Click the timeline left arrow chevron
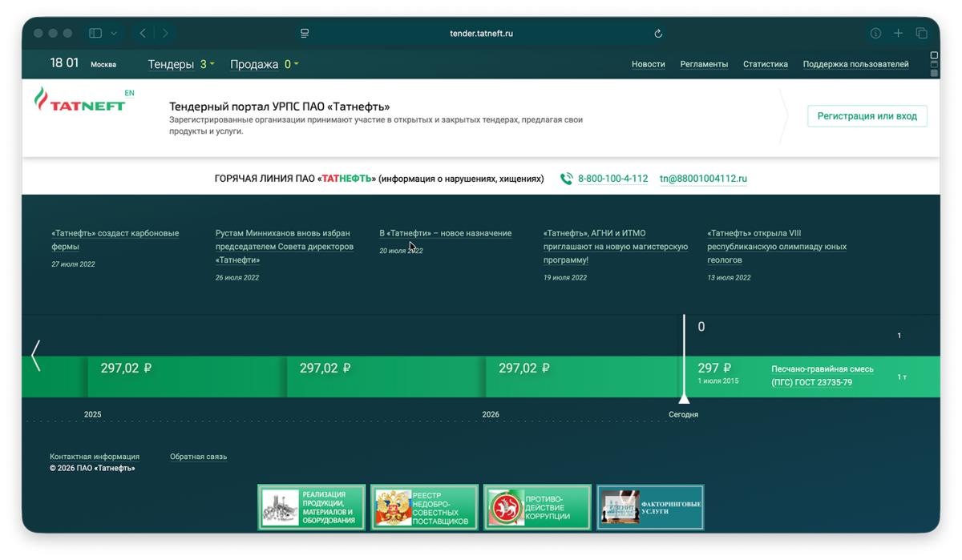This screenshot has height=560, width=962. point(35,356)
